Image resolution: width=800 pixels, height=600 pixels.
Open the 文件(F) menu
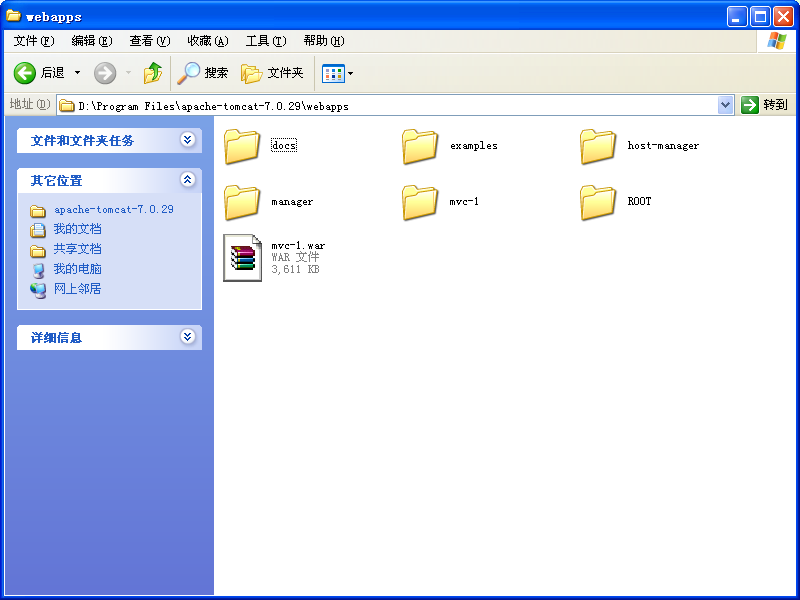(x=34, y=41)
